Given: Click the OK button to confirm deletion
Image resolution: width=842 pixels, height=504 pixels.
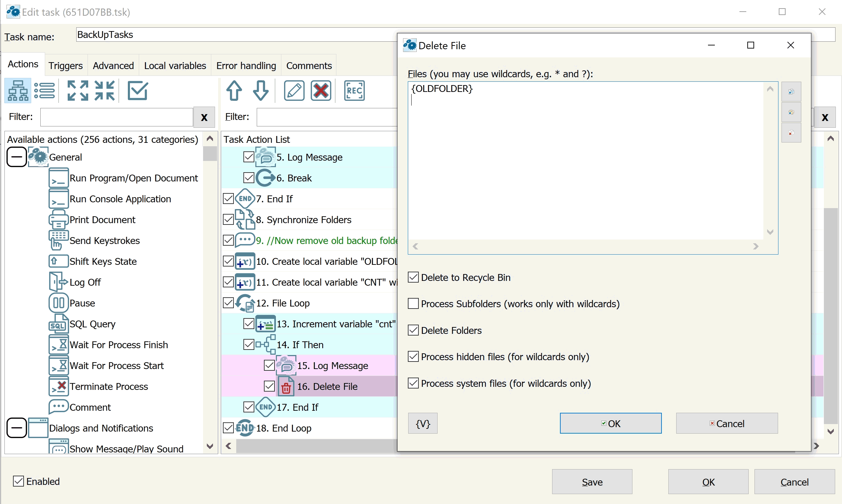Looking at the screenshot, I should pos(610,424).
